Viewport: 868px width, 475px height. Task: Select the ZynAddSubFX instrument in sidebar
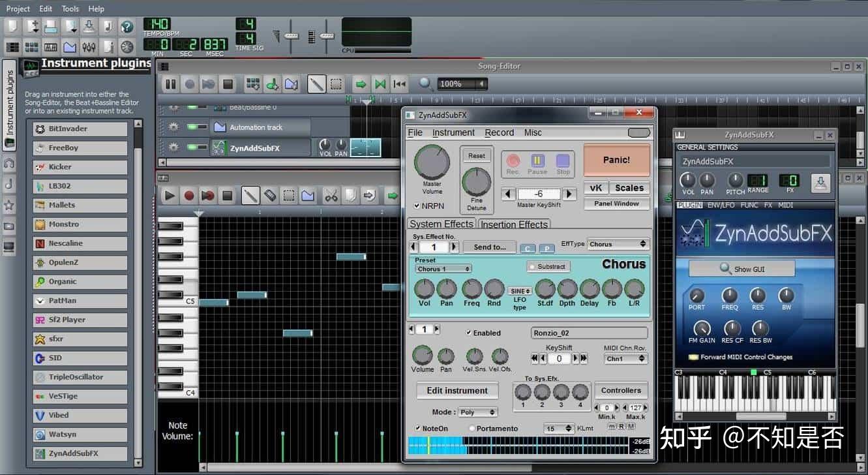tap(80, 453)
